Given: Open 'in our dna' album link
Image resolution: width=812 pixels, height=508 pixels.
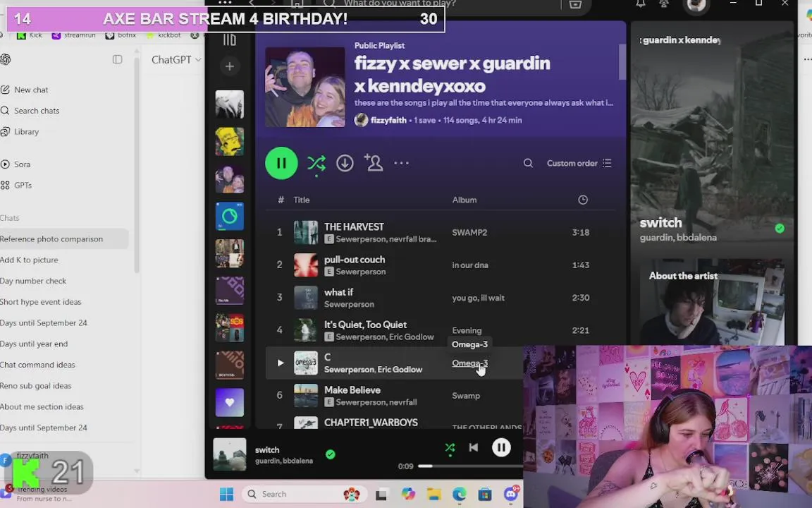Looking at the screenshot, I should click(x=469, y=265).
